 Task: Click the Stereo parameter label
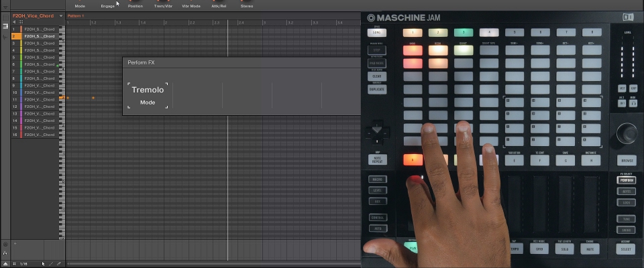click(247, 6)
